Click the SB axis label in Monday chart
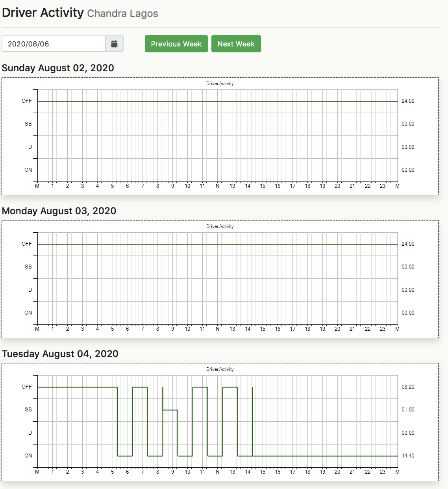Screen dimensions: 448x489 28,267
